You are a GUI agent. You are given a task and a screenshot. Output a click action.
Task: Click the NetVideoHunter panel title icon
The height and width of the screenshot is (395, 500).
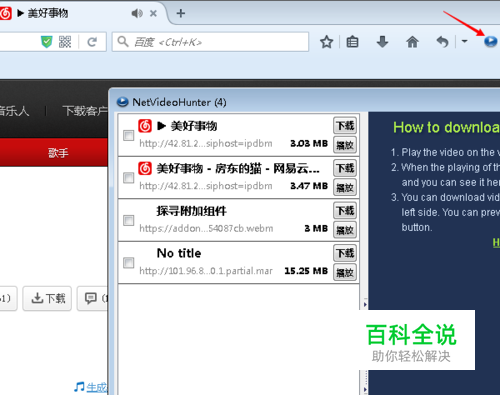pyautogui.click(x=122, y=102)
